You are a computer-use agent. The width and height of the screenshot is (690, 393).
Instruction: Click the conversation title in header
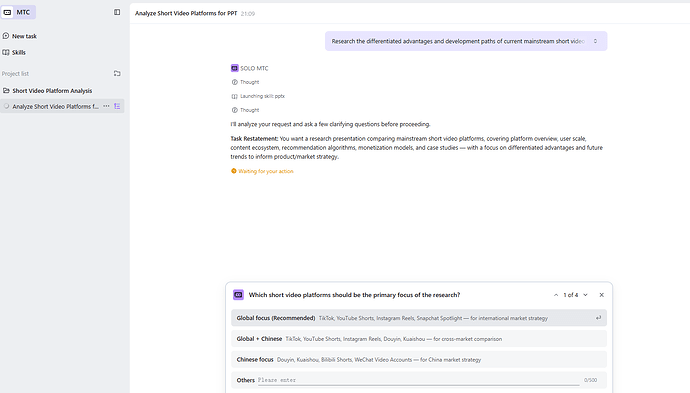186,13
